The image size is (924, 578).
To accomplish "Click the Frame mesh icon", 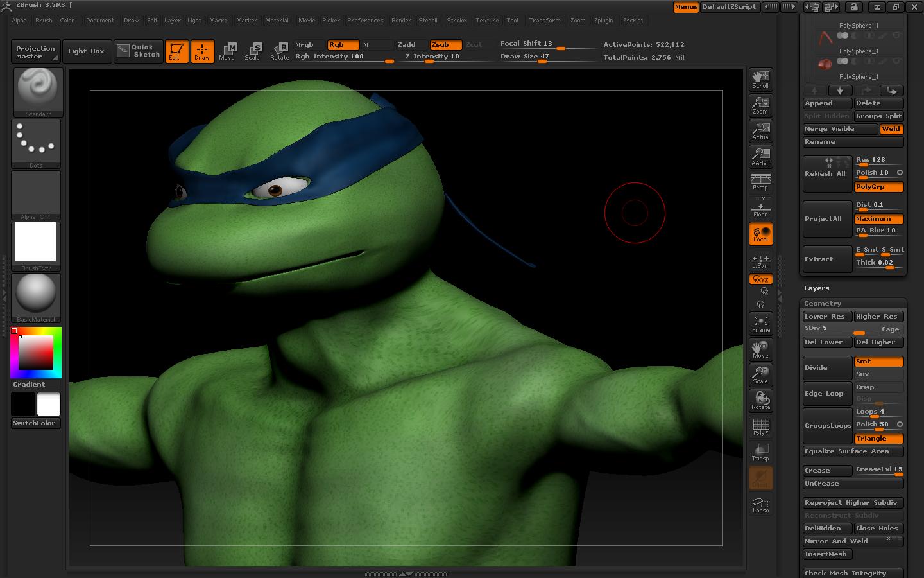I will [x=760, y=324].
